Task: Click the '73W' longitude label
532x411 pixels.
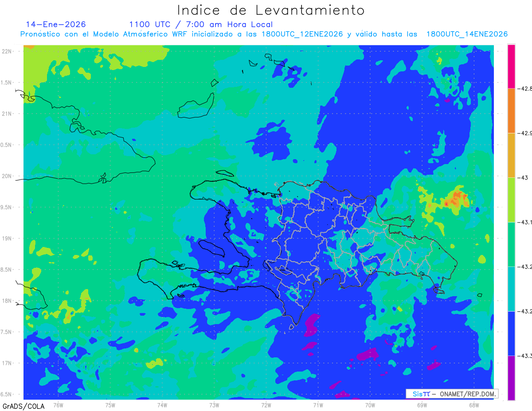Action: point(214,404)
